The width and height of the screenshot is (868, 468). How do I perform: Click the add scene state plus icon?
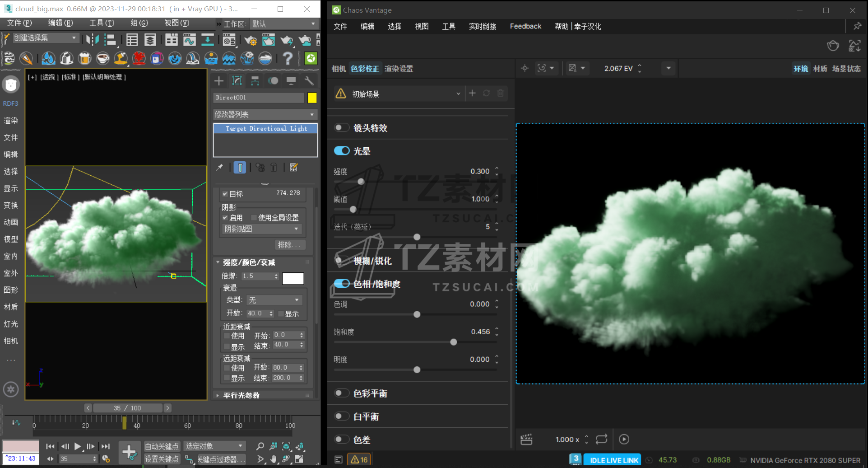[x=472, y=94]
